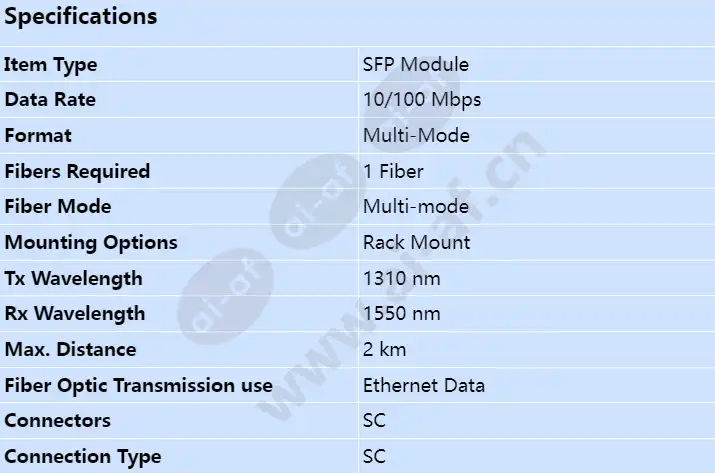The height and width of the screenshot is (473, 715).
Task: Click the 2 km value
Action: [384, 350]
